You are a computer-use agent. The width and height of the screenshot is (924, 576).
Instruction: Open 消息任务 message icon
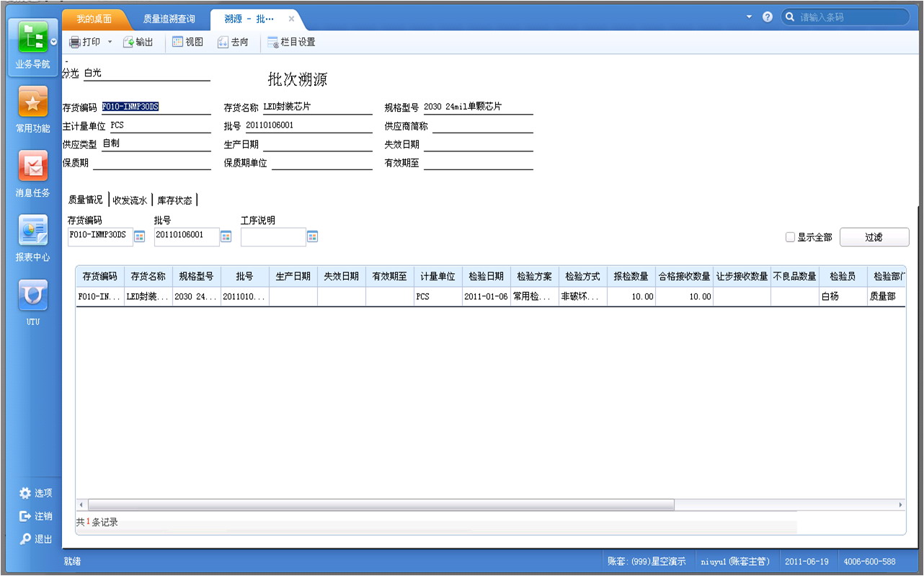[32, 167]
